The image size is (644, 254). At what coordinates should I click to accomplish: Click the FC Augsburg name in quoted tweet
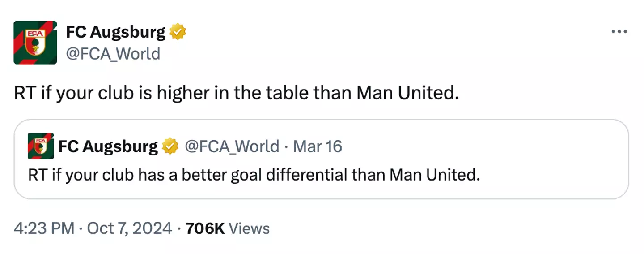[108, 146]
